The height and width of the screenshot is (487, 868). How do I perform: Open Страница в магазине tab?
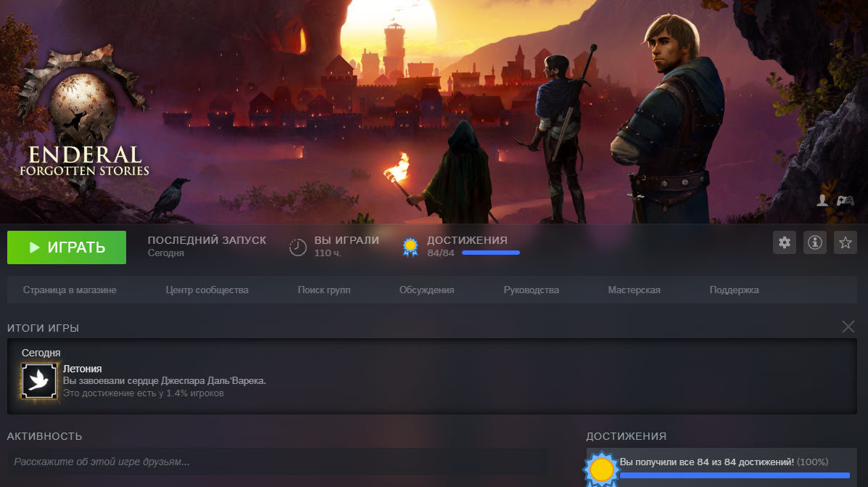click(x=70, y=290)
